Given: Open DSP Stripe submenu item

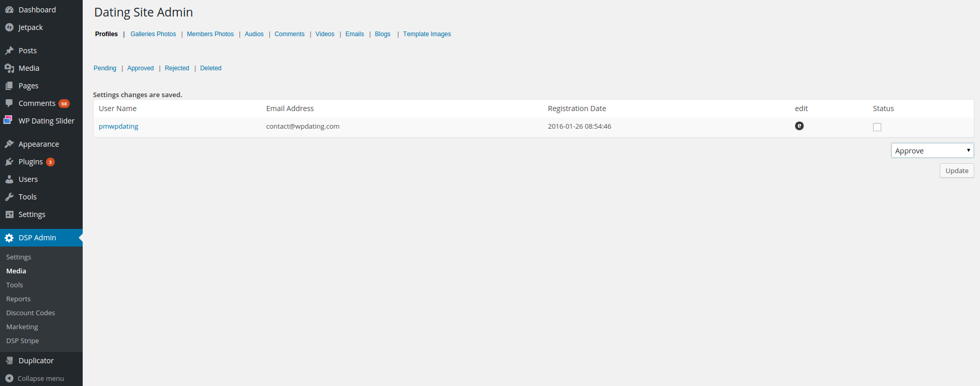Looking at the screenshot, I should pos(23,341).
